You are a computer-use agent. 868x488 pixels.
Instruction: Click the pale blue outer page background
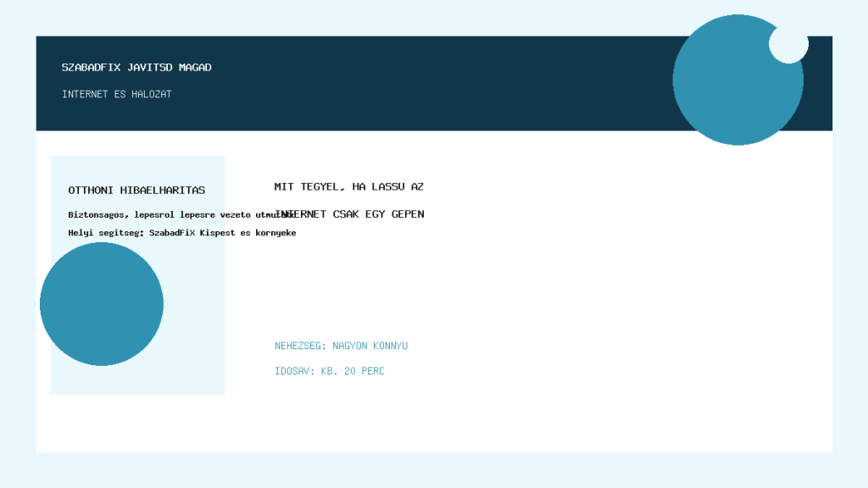[x=434, y=470]
